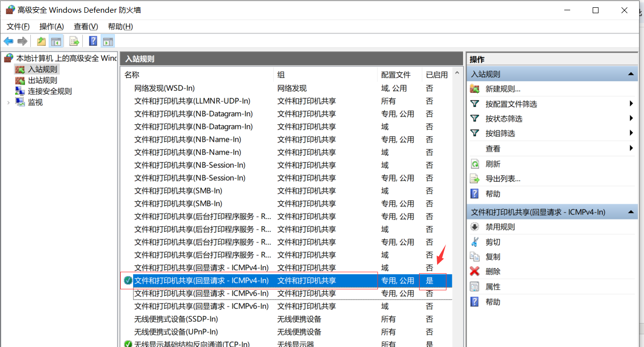Click the 入站规则 tree icon
Image resolution: width=644 pixels, height=347 pixels.
coord(20,69)
